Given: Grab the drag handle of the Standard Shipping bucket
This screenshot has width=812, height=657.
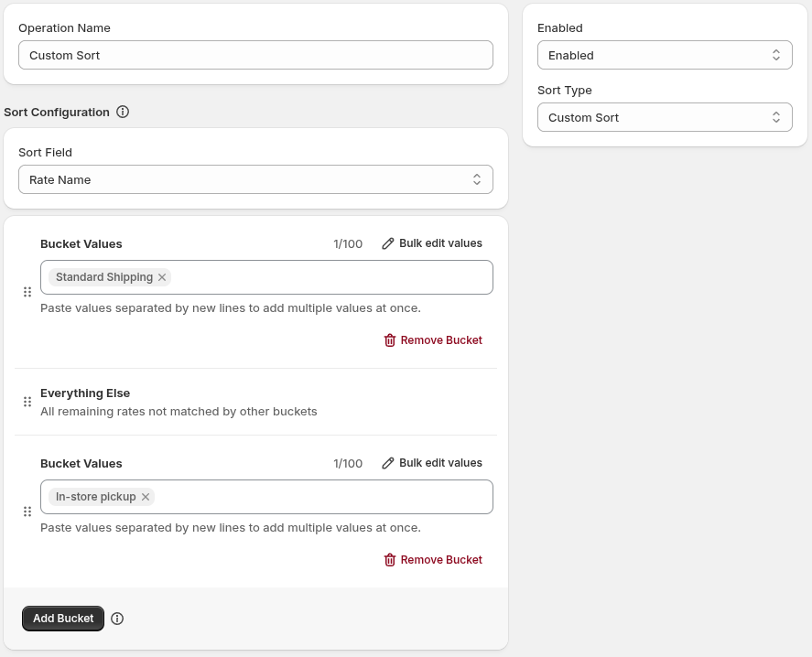Looking at the screenshot, I should pyautogui.click(x=27, y=292).
